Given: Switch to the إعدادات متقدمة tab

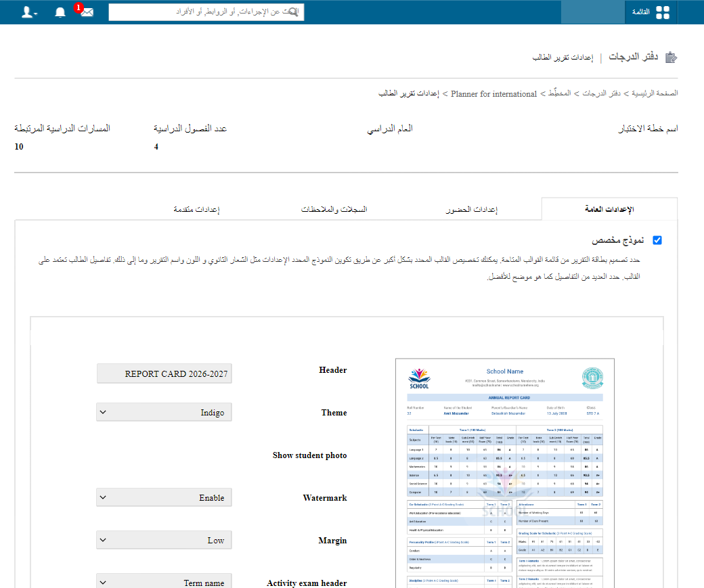Looking at the screenshot, I should coord(197,209).
